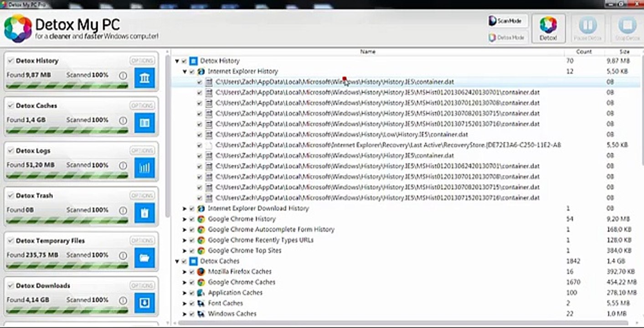
Task: Expand the Google Chrome History node
Action: pos(185,219)
